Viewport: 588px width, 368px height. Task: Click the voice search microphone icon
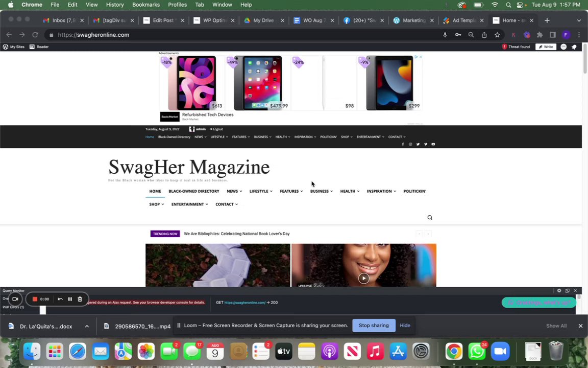click(x=445, y=35)
